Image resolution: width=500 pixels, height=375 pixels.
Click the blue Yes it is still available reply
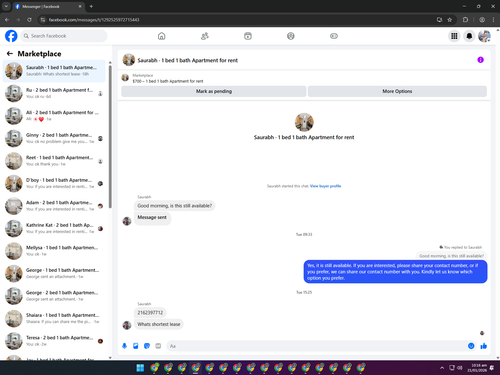click(x=395, y=272)
